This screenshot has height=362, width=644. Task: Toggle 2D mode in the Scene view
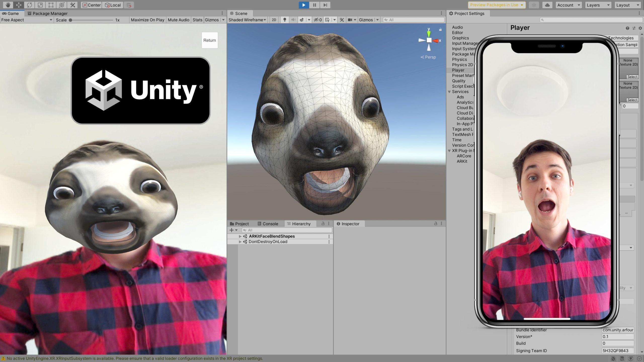[274, 20]
